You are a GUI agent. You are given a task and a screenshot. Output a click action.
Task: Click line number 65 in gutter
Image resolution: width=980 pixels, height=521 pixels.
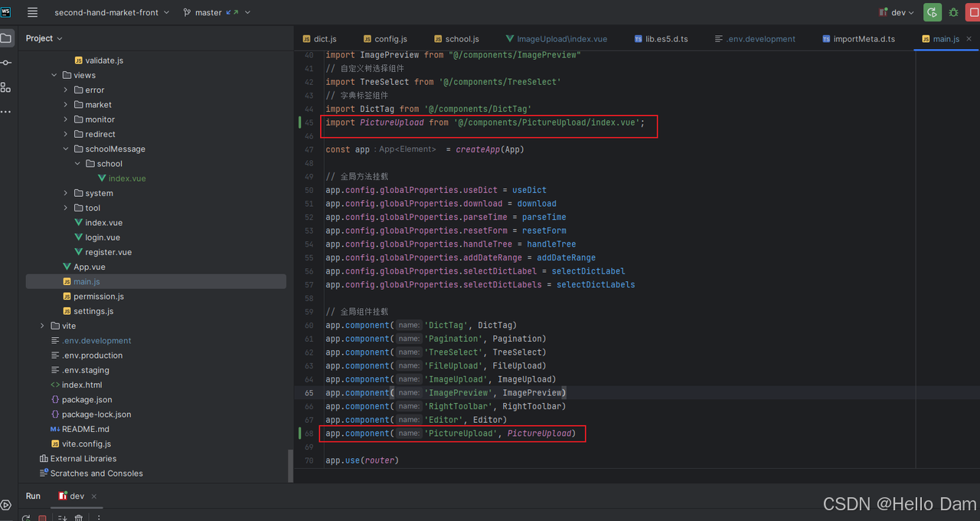click(x=309, y=393)
